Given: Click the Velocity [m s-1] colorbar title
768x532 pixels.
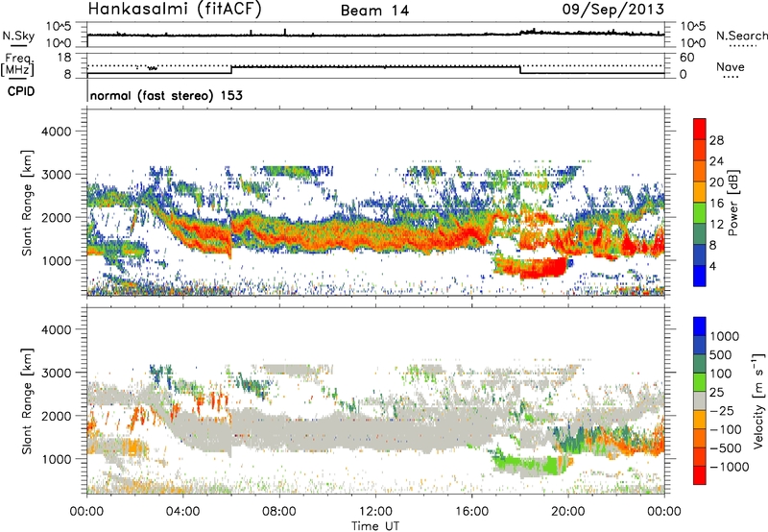Looking at the screenshot, I should point(758,400).
